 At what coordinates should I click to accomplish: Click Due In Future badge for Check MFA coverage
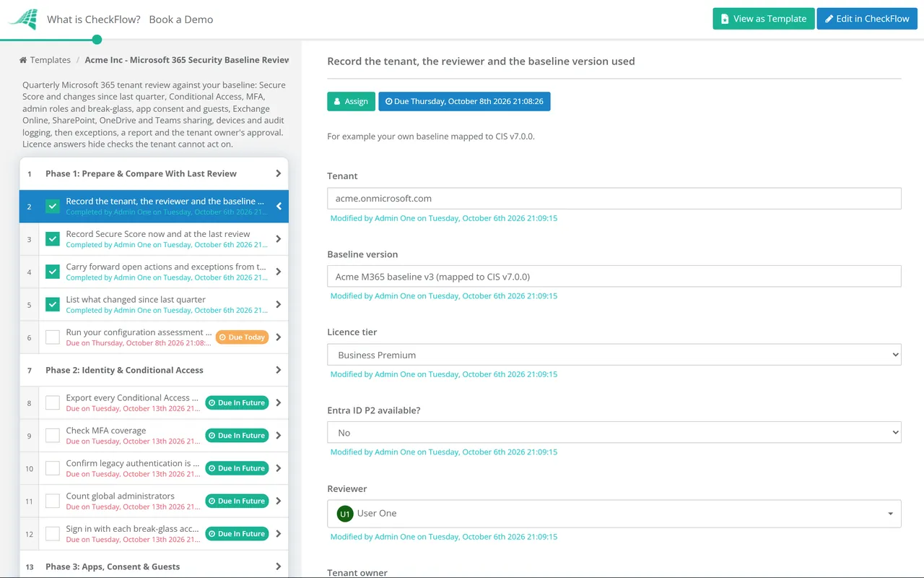(x=237, y=436)
